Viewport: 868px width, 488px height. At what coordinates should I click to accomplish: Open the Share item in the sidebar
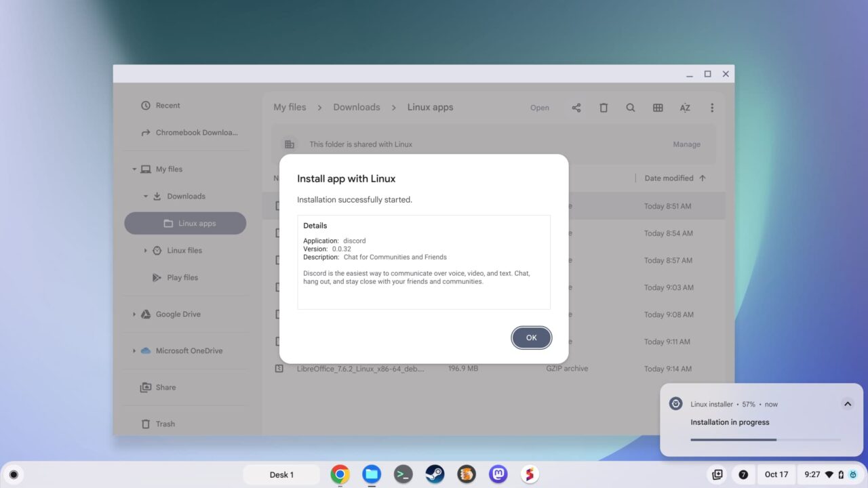pyautogui.click(x=158, y=388)
